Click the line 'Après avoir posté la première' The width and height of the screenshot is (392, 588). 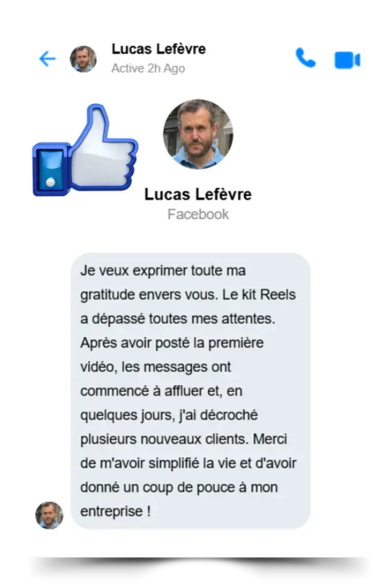click(172, 343)
